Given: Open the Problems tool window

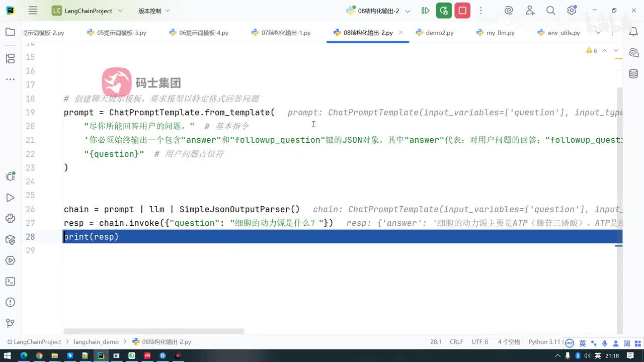Looking at the screenshot, I should 10,302.
